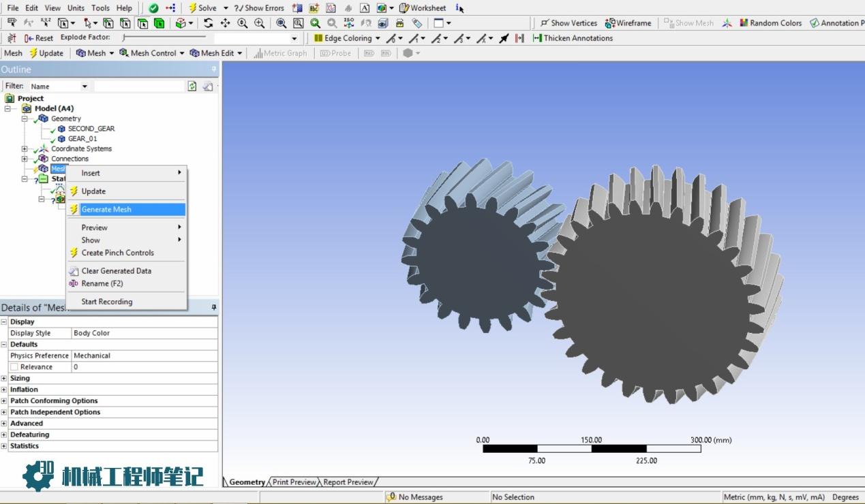Adjust the Explode Factor slider
This screenshot has height=504, width=865.
(164, 37)
